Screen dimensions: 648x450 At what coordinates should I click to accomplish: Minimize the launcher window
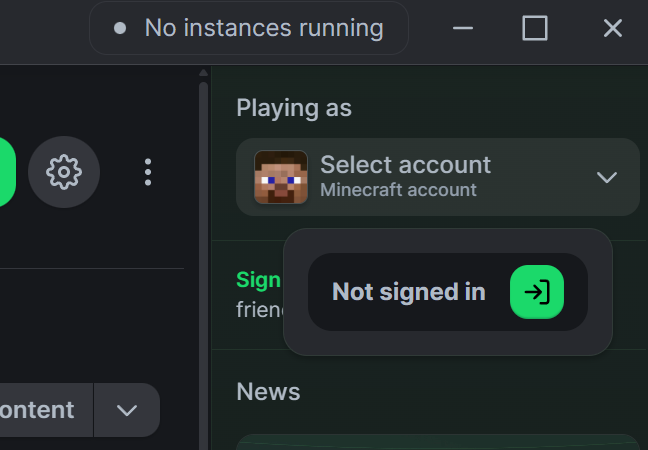[x=463, y=28]
